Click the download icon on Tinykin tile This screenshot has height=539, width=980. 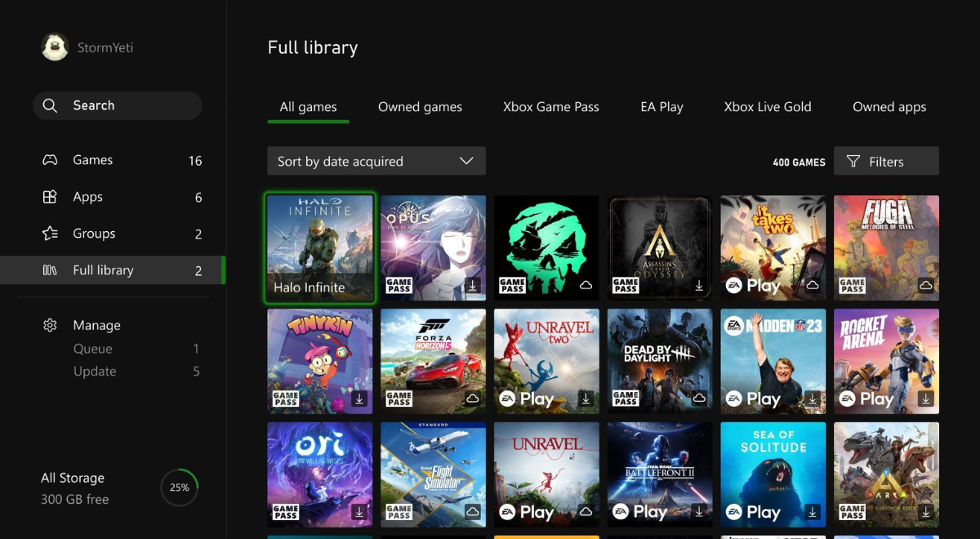pos(359,399)
